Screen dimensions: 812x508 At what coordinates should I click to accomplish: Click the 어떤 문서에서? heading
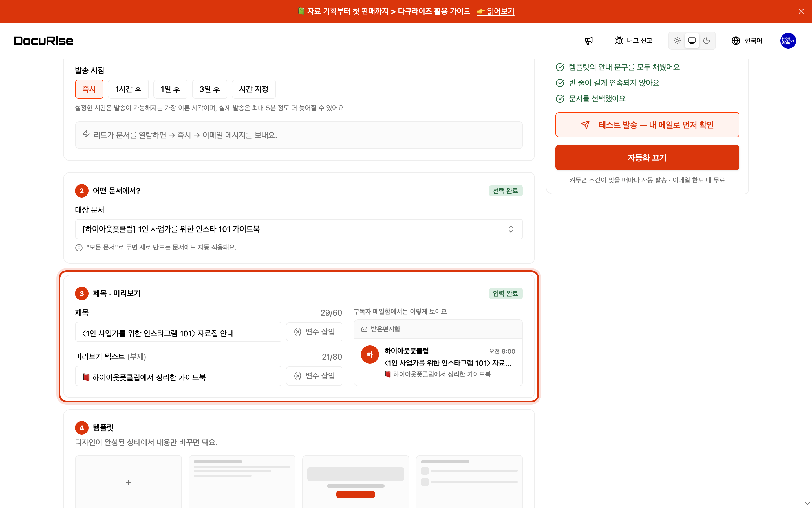click(x=116, y=191)
